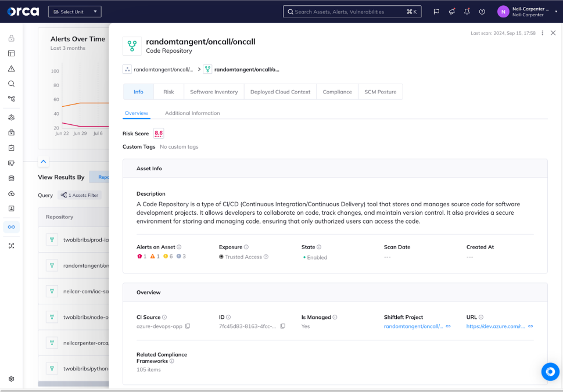Open the Select Unit dropdown

[x=75, y=12]
